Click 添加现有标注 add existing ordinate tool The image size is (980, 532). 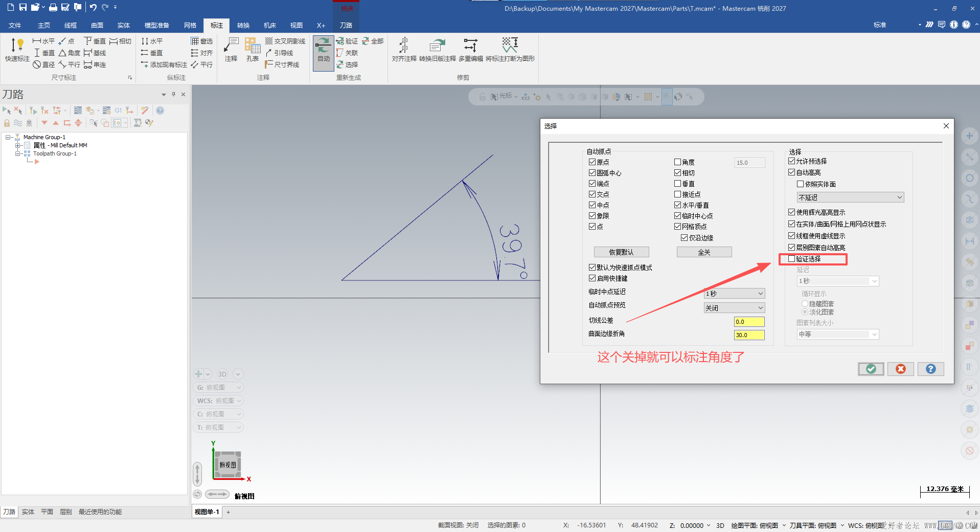coord(164,64)
